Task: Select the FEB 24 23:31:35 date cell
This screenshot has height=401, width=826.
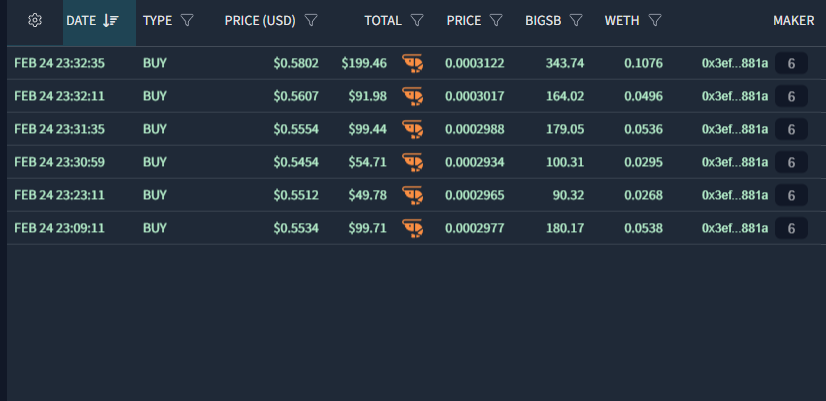Action: [60, 130]
